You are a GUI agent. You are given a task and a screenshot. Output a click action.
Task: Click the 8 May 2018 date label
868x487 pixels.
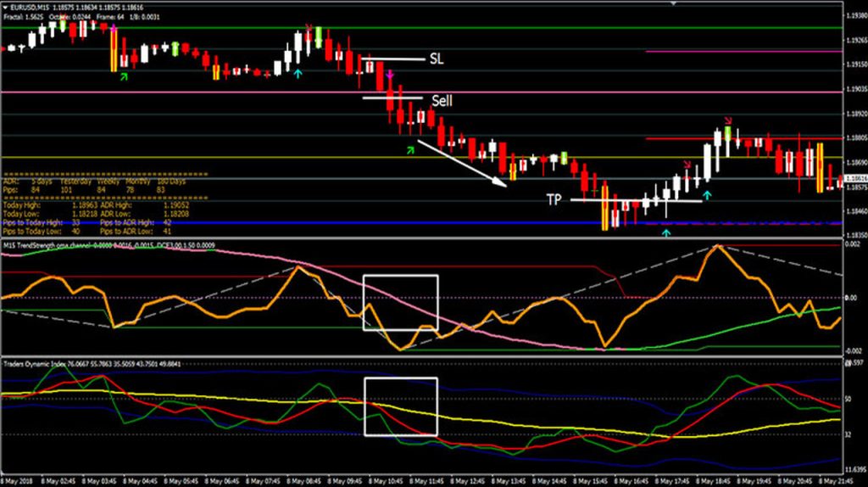17,481
